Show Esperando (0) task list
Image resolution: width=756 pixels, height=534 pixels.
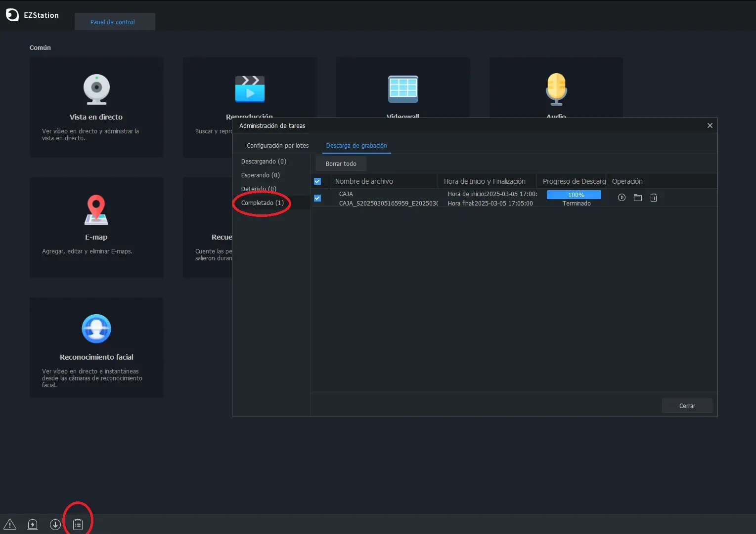[x=261, y=175]
